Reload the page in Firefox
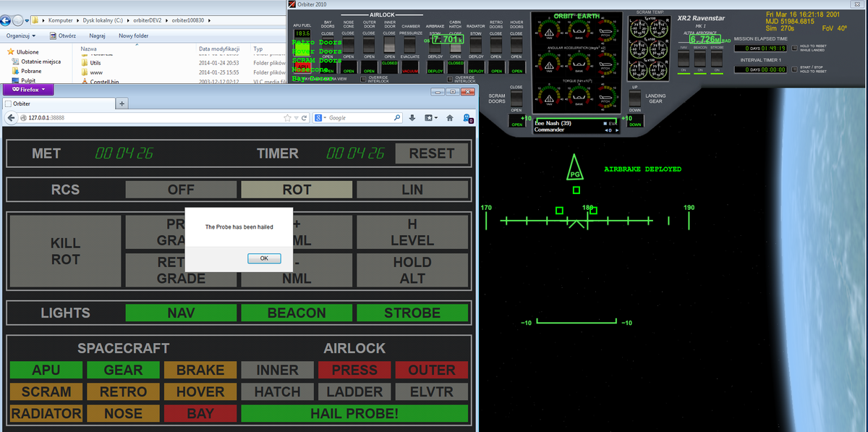 coord(305,118)
